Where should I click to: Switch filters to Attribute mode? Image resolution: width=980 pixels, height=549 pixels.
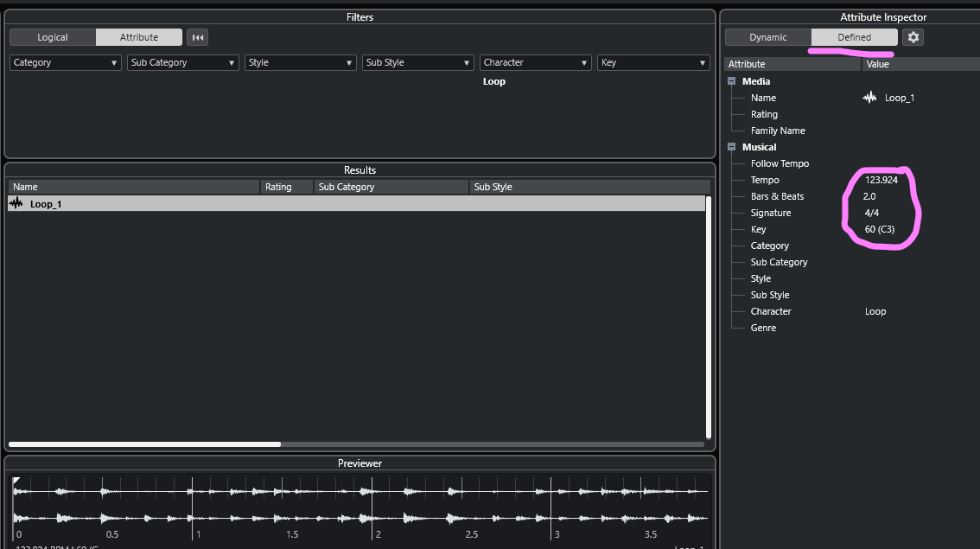139,37
